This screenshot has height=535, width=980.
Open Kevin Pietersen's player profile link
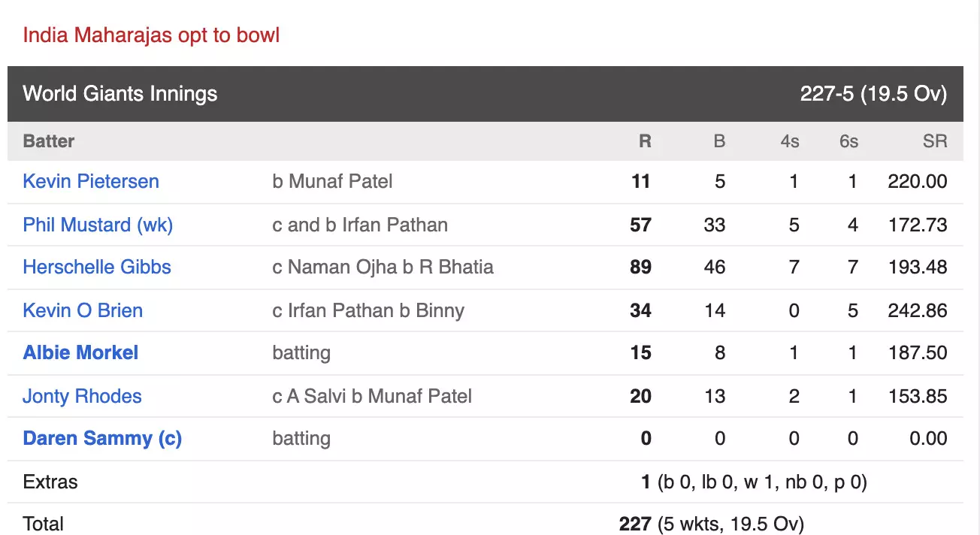pyautogui.click(x=91, y=182)
